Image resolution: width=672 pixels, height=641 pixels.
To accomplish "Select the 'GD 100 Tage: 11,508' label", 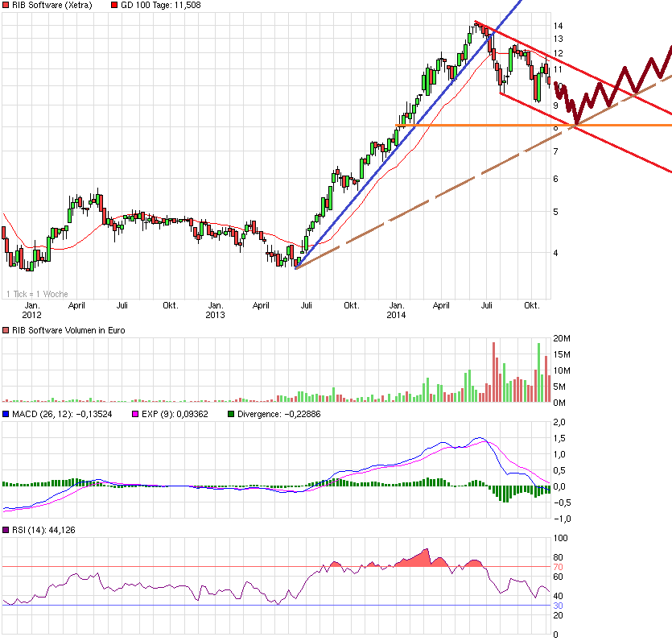I will point(161,5).
